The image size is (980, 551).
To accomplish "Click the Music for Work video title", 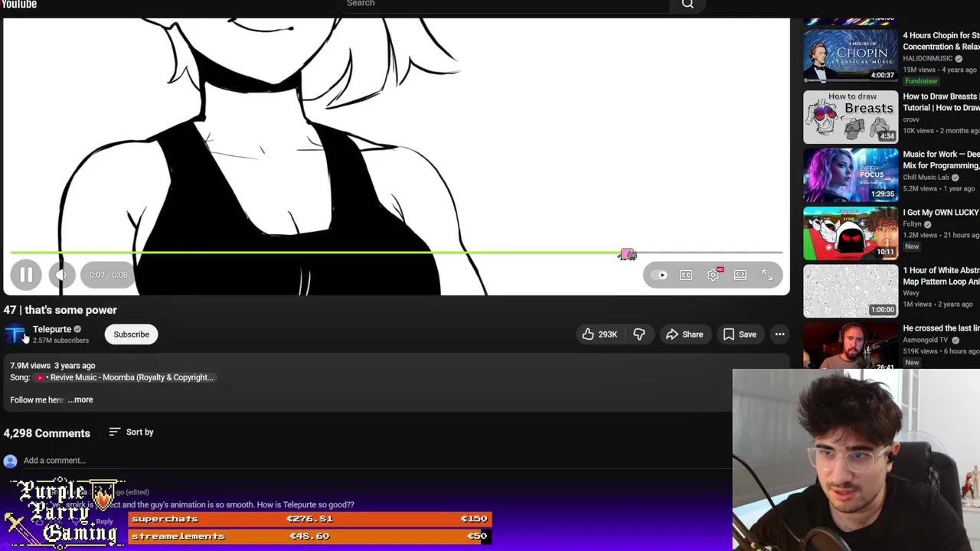I will pyautogui.click(x=941, y=160).
